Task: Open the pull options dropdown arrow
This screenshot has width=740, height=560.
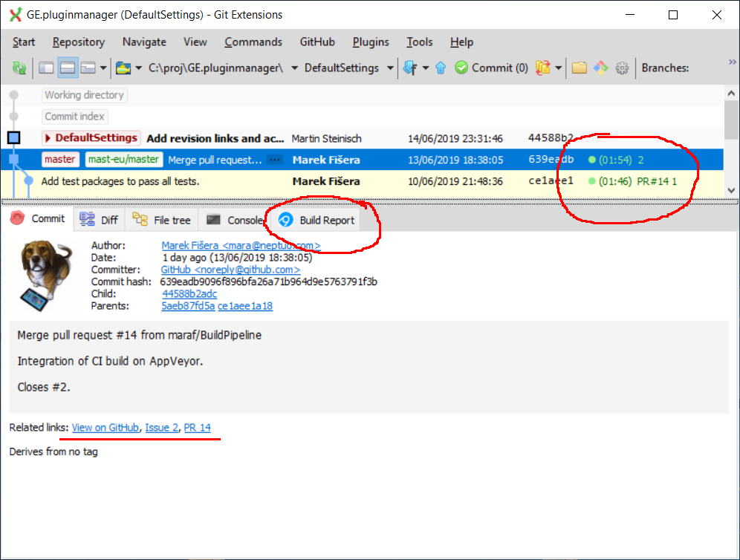Action: click(425, 68)
